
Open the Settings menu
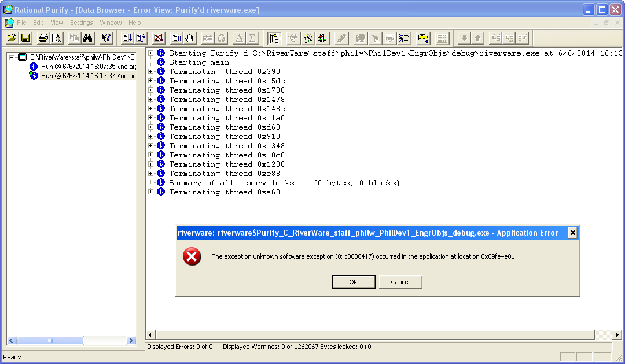point(82,23)
